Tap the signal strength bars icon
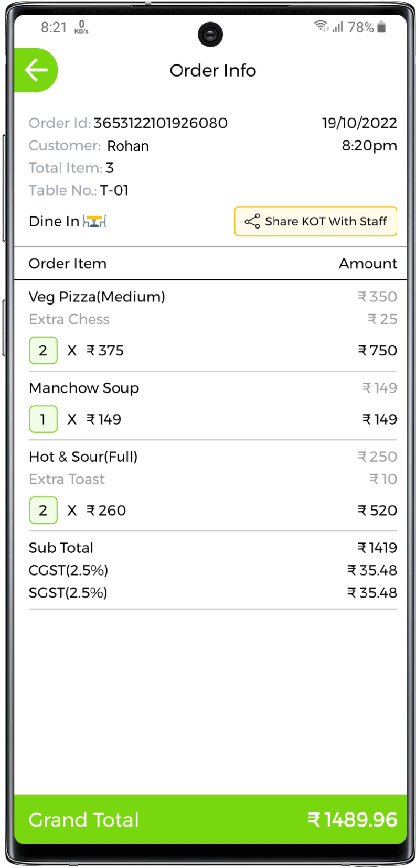The width and height of the screenshot is (416, 868). click(x=338, y=27)
